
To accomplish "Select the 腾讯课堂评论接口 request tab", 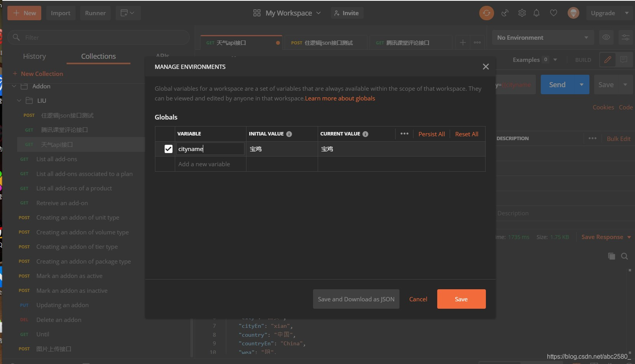I will pos(411,42).
